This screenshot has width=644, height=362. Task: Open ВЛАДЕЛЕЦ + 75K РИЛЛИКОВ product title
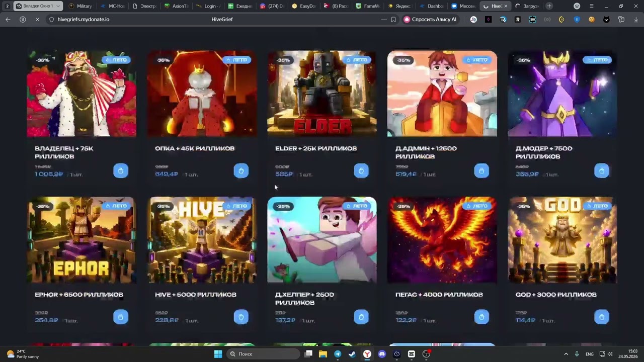click(64, 152)
